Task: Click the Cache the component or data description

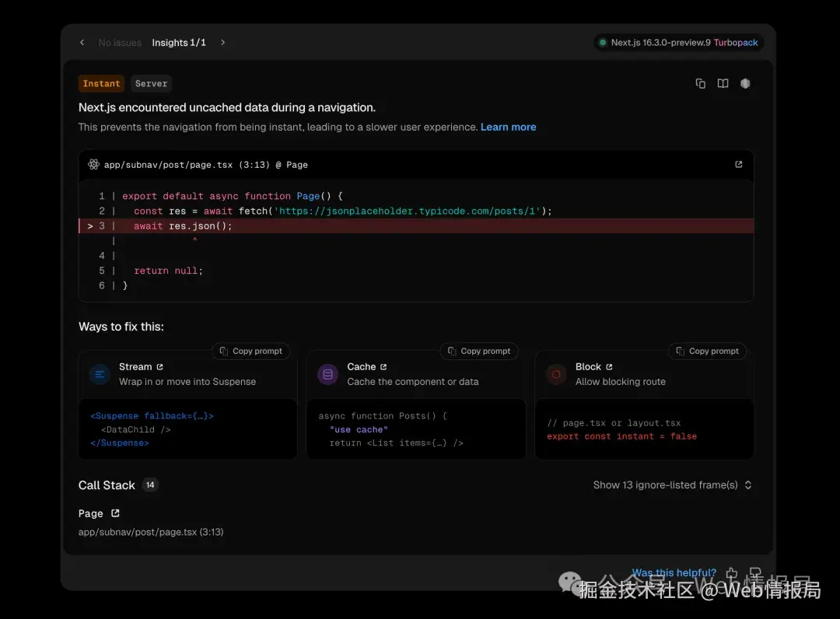Action: [x=413, y=382]
